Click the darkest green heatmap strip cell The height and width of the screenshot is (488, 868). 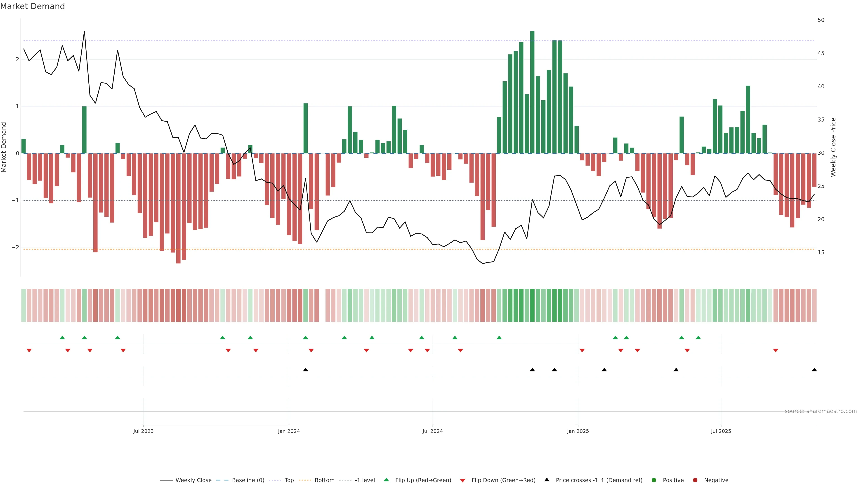(x=532, y=305)
